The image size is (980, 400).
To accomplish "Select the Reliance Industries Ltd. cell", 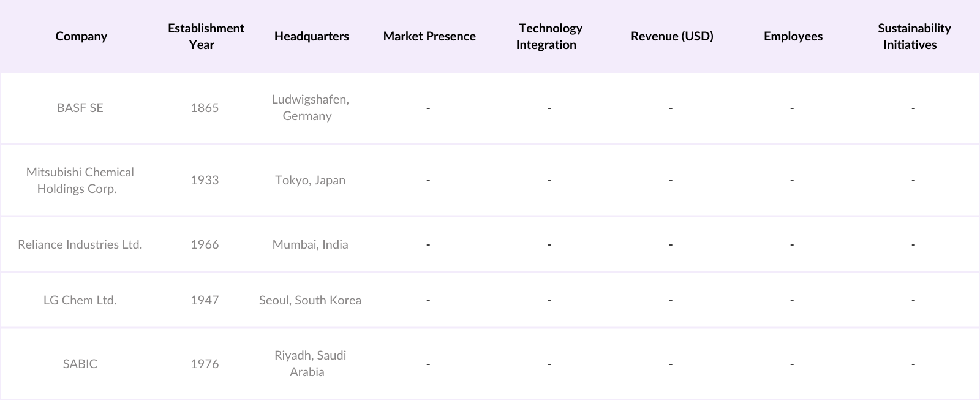I will 80,244.
